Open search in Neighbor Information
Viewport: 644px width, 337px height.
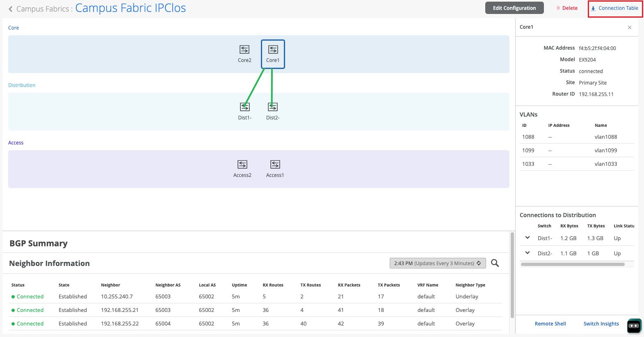495,263
